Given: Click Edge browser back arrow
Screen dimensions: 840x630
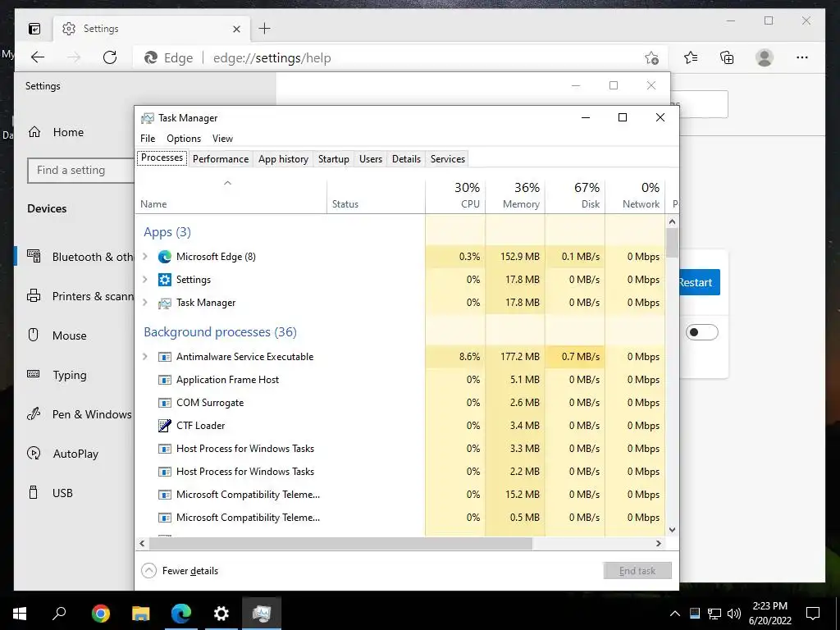Looking at the screenshot, I should [x=38, y=57].
